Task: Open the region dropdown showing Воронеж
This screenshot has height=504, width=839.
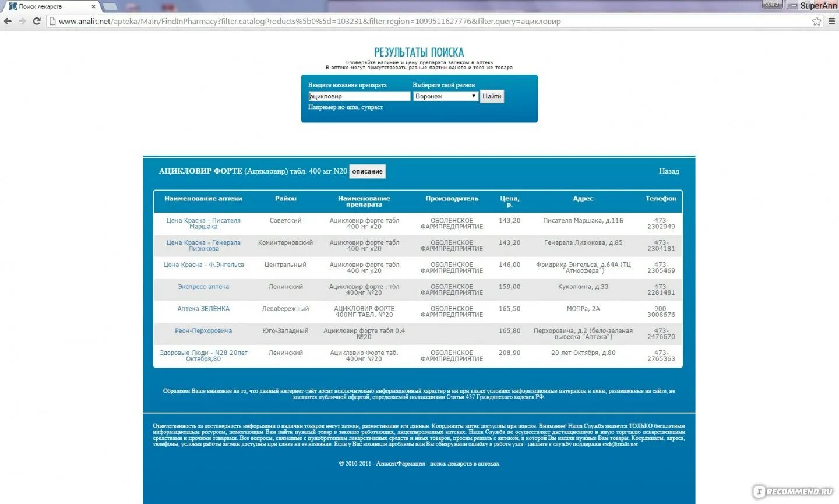Action: coord(446,97)
